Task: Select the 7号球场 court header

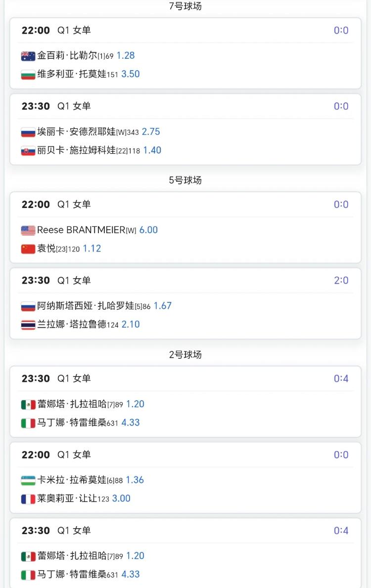Action: click(185, 6)
